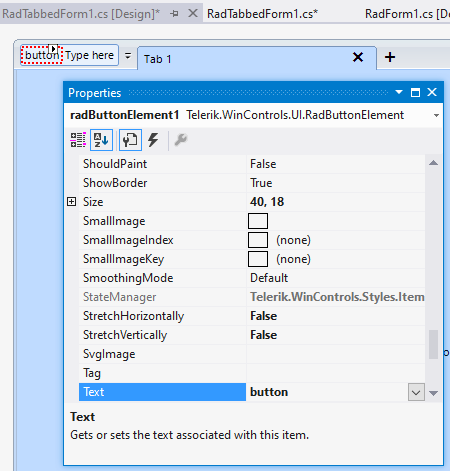Viewport: 450px width, 471px height.
Task: Switch Properties grid to Categorized view
Action: [78, 140]
